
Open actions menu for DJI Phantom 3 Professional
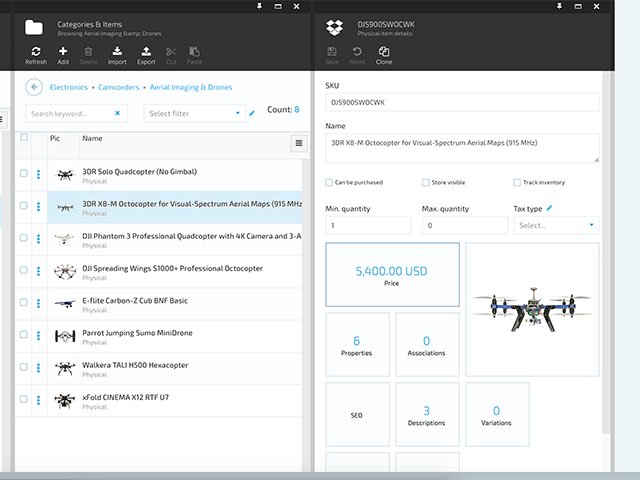point(38,239)
